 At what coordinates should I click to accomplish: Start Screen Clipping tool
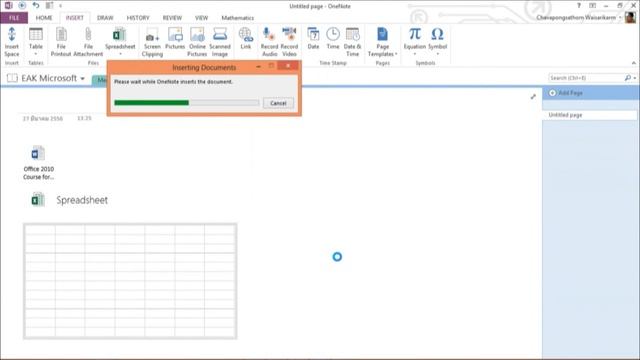point(152,42)
